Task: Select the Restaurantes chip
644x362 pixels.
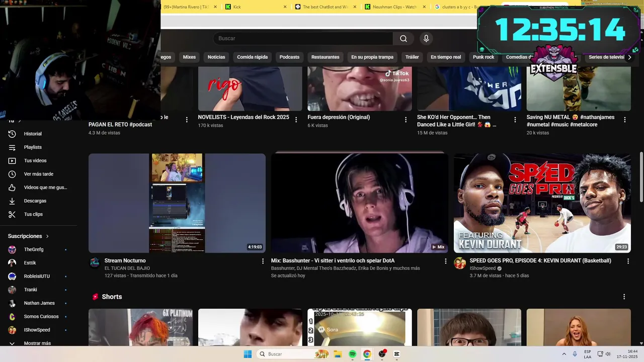Action: pos(325,57)
